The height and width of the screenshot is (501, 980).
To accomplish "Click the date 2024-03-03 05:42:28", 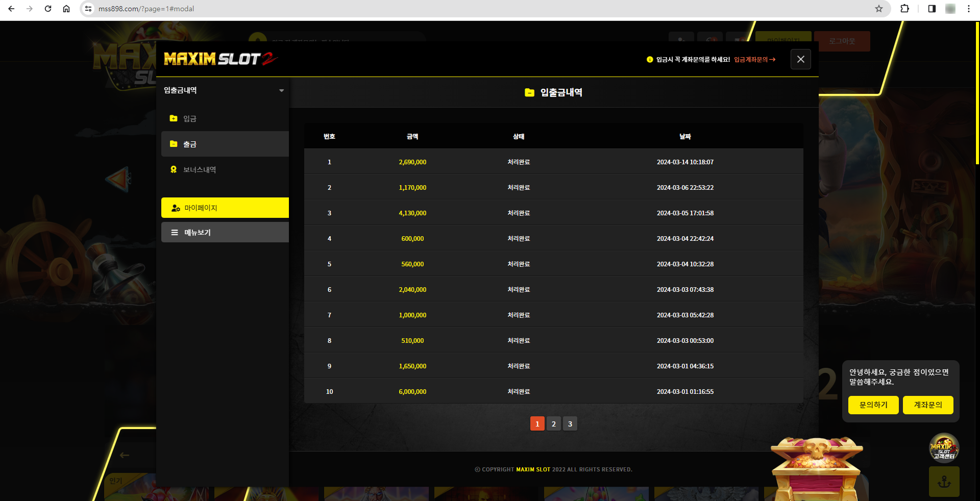I will [685, 315].
